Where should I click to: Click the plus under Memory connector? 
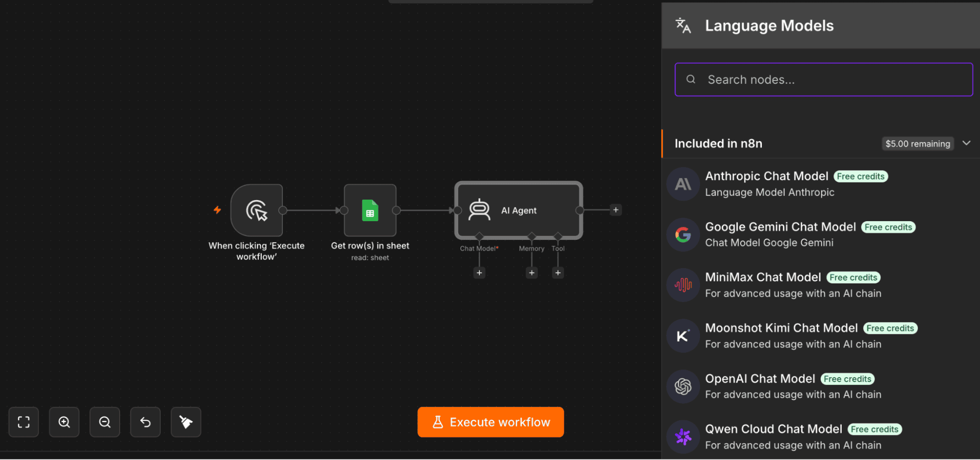[531, 273]
